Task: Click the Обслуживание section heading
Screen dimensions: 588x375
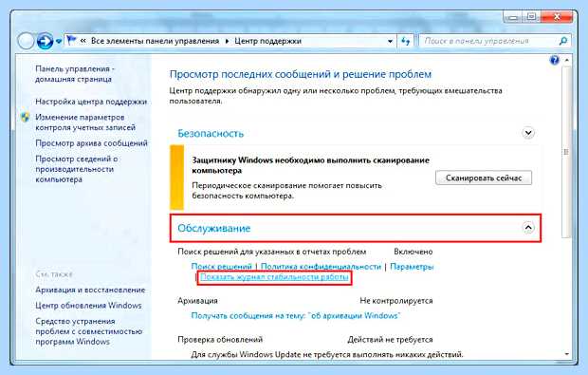Action: pyautogui.click(x=213, y=228)
